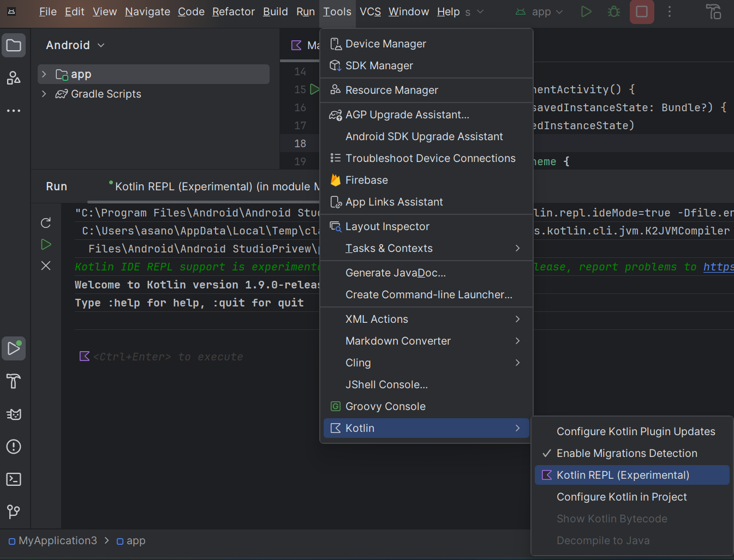The image size is (734, 560).
Task: Click the green Execute icon in Run panel
Action: coord(46,244)
